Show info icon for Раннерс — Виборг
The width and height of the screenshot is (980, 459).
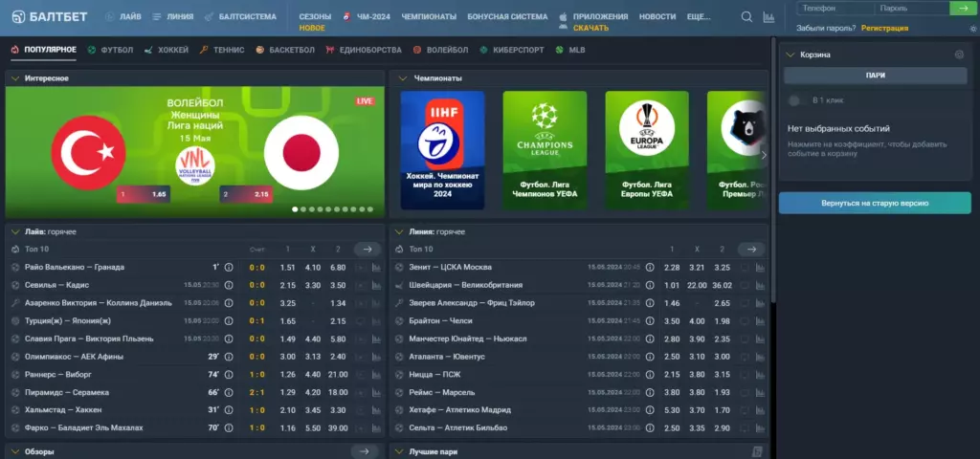point(229,375)
